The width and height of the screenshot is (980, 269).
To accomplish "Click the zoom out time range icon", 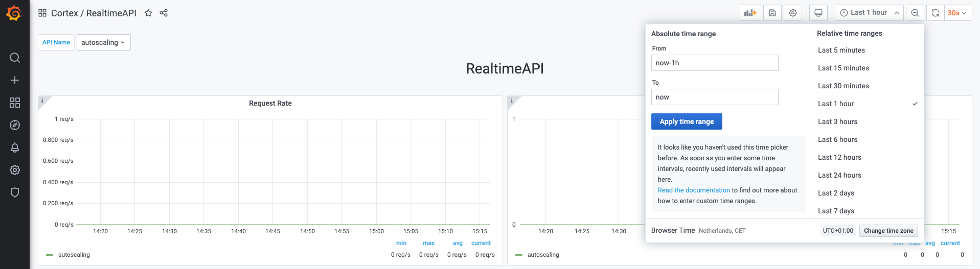I will point(915,13).
